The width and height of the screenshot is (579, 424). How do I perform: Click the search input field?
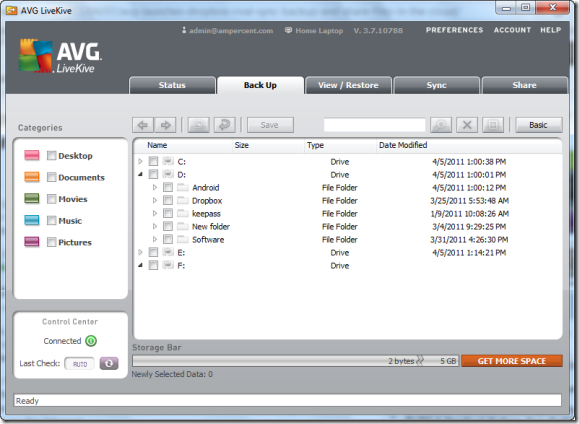click(374, 125)
